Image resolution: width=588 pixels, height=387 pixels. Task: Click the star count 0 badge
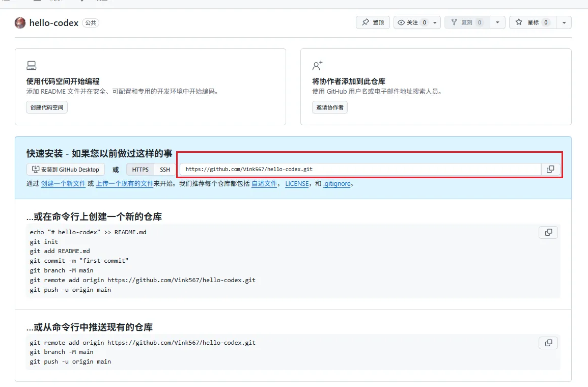pyautogui.click(x=546, y=22)
